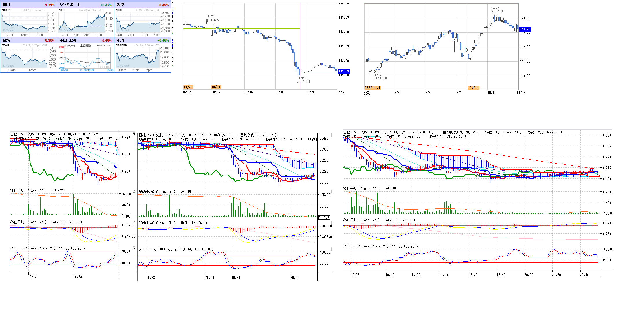Open the Singapore ^STI mini chart
Image resolution: width=644 pixels, height=315 pixels.
[x=82, y=22]
